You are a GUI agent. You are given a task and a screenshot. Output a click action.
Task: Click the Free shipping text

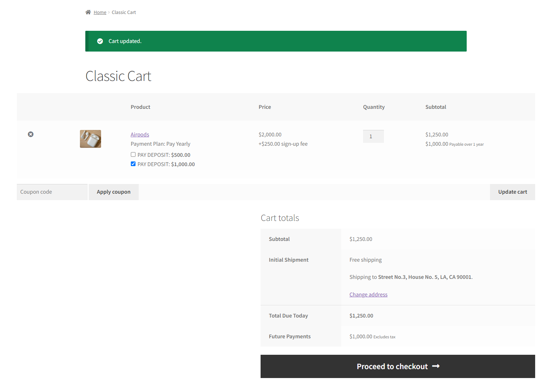(366, 260)
